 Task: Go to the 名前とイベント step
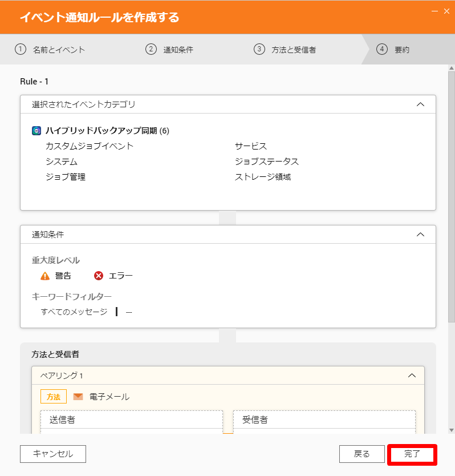pyautogui.click(x=59, y=50)
